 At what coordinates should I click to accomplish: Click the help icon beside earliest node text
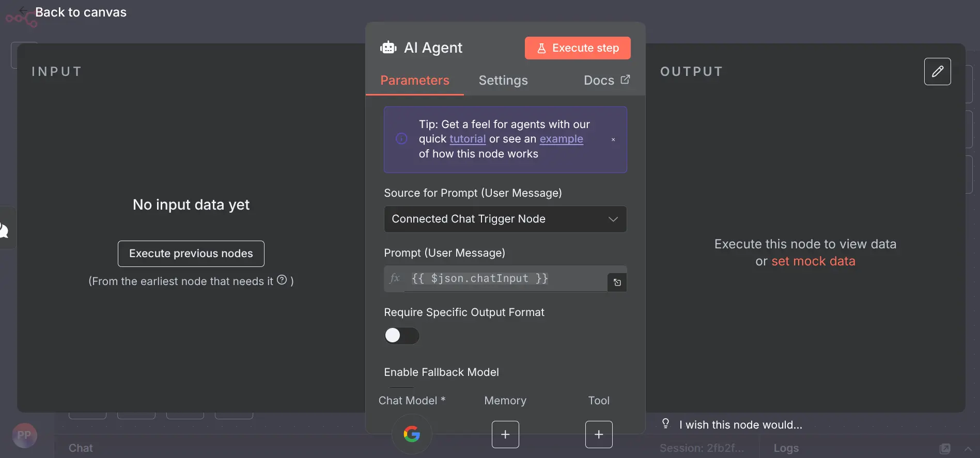(282, 280)
